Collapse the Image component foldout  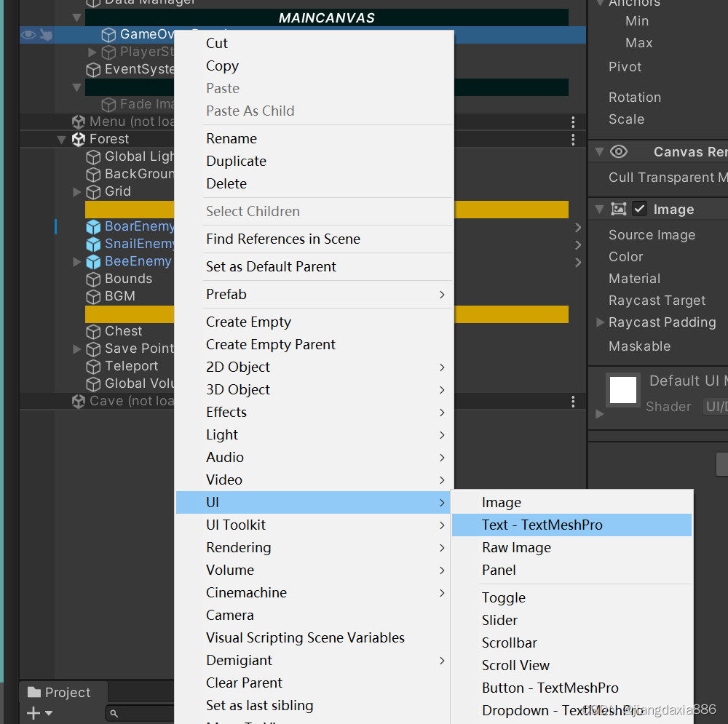click(x=599, y=209)
